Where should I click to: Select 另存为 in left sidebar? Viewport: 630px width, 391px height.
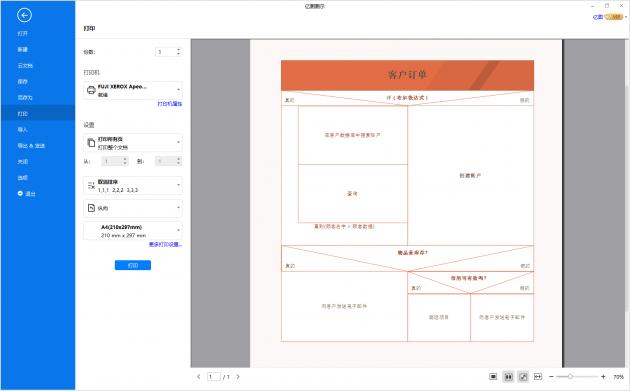click(25, 98)
